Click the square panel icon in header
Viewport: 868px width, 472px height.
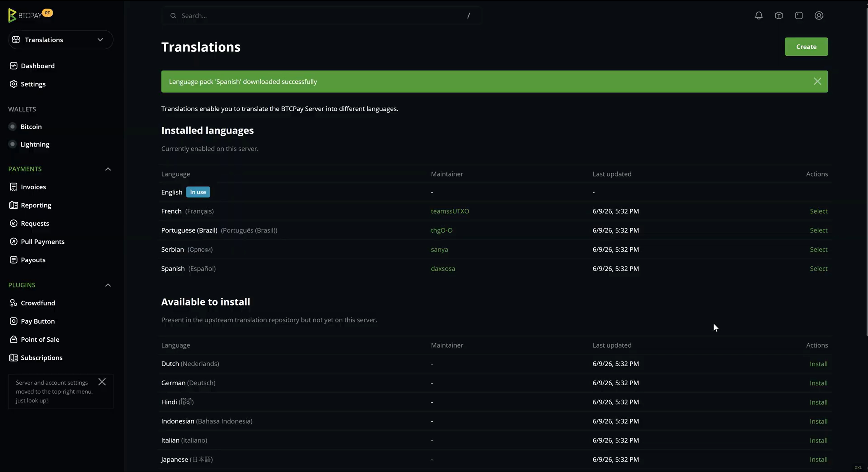click(799, 16)
